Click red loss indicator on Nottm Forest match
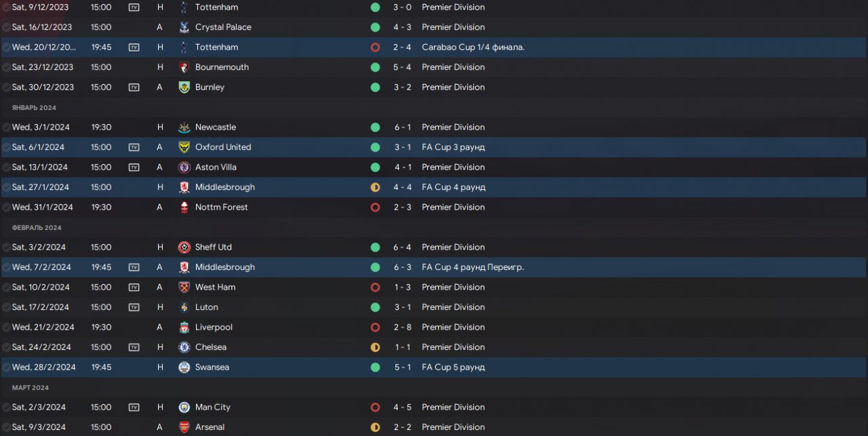Viewport: 868px width, 436px height. [x=375, y=207]
